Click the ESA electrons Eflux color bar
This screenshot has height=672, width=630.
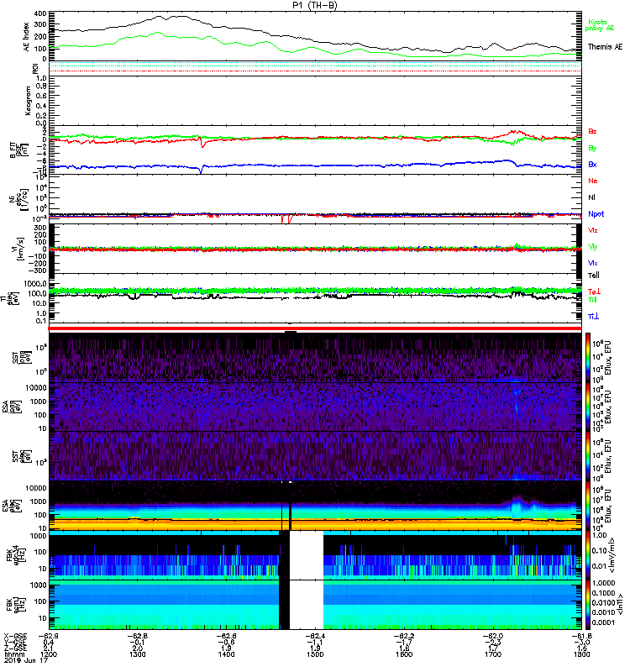click(588, 506)
